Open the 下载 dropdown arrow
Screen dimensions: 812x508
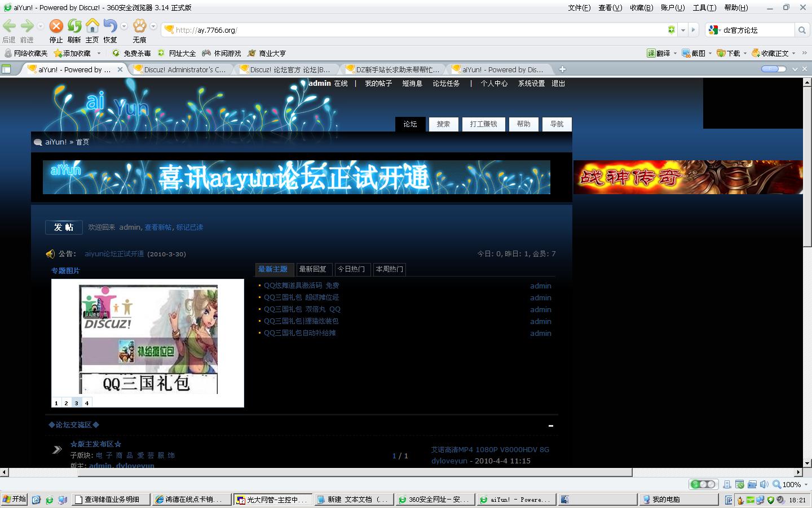(x=745, y=53)
